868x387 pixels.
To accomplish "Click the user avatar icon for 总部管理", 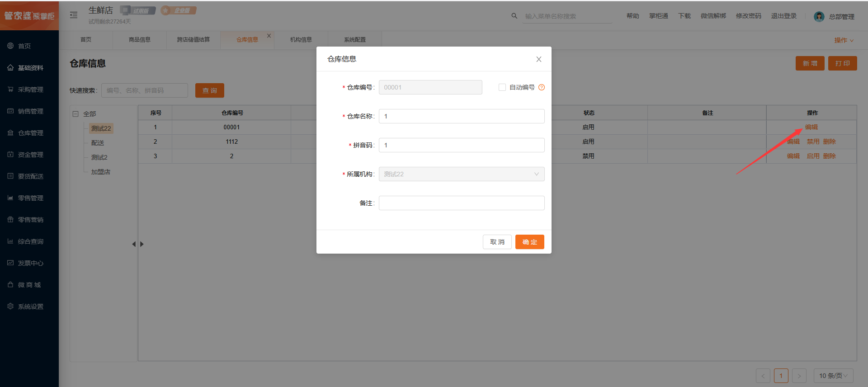I will [819, 17].
